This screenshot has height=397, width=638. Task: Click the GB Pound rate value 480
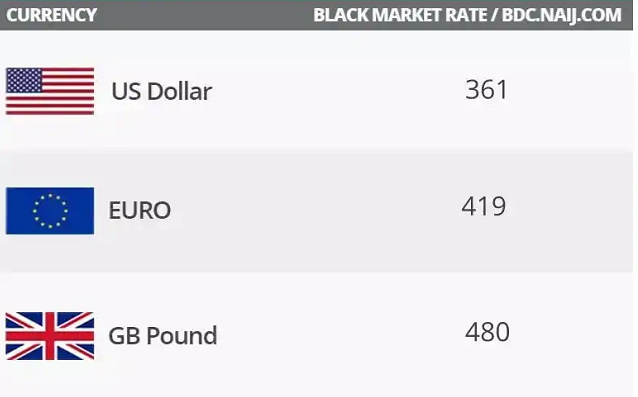(x=487, y=332)
